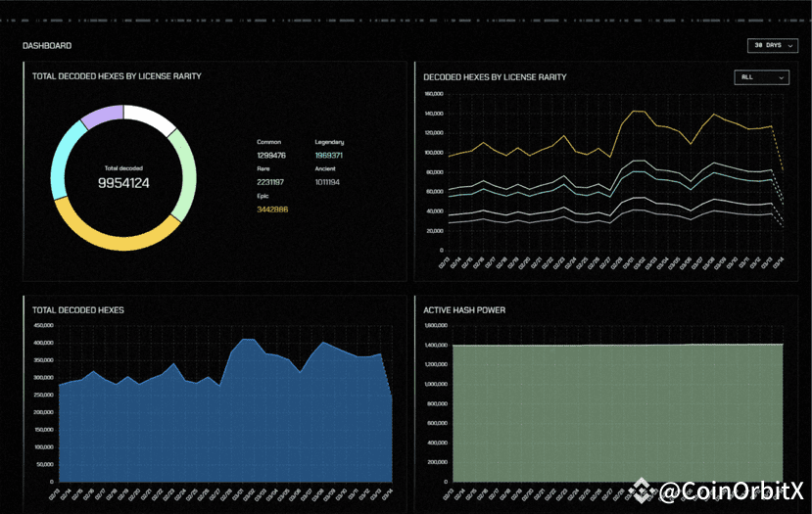
Task: Click the Rare value 2231197
Action: (270, 182)
